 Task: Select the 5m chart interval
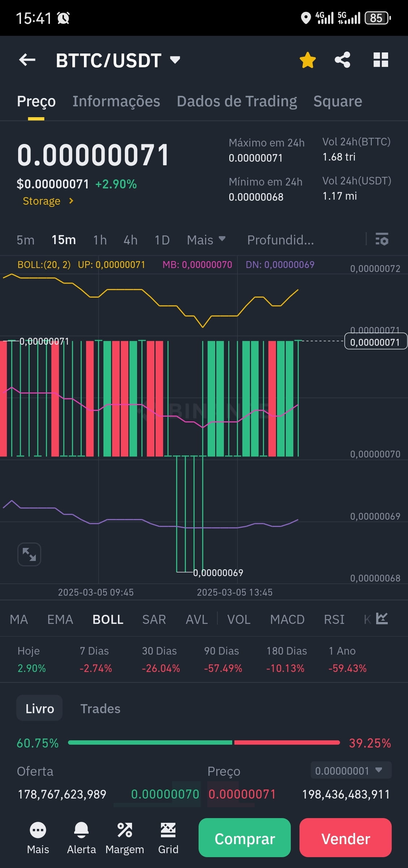[x=25, y=240]
